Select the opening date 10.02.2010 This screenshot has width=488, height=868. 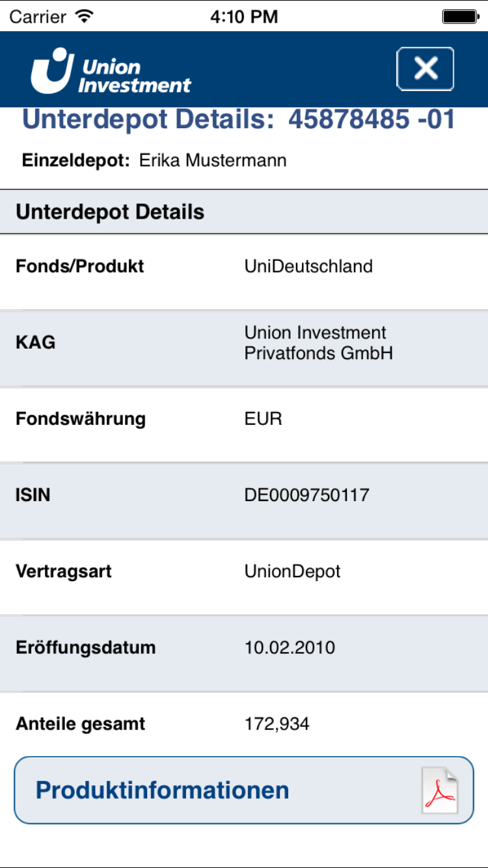pyautogui.click(x=290, y=647)
